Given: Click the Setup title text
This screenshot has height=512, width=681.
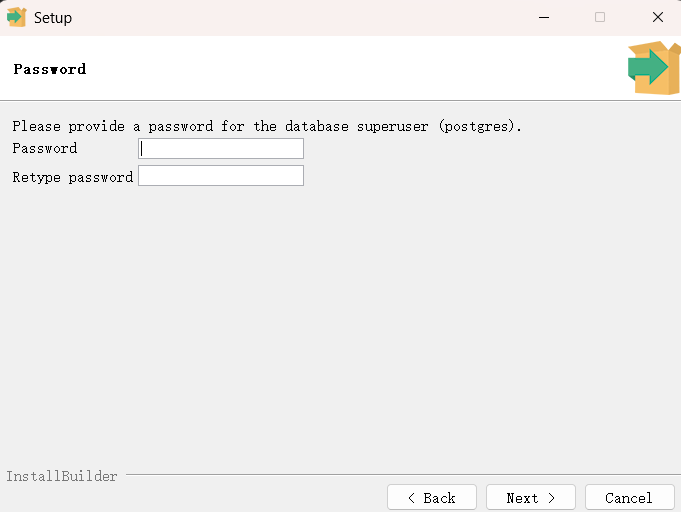Looking at the screenshot, I should coord(53,18).
